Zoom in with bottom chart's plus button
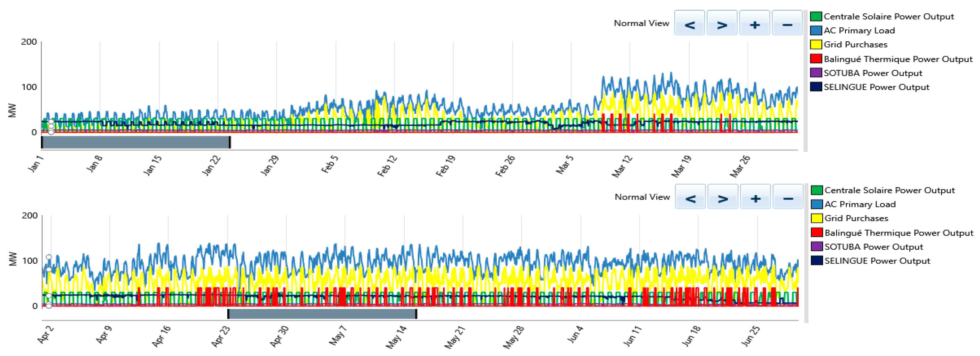This screenshot has width=980, height=356. (x=755, y=197)
